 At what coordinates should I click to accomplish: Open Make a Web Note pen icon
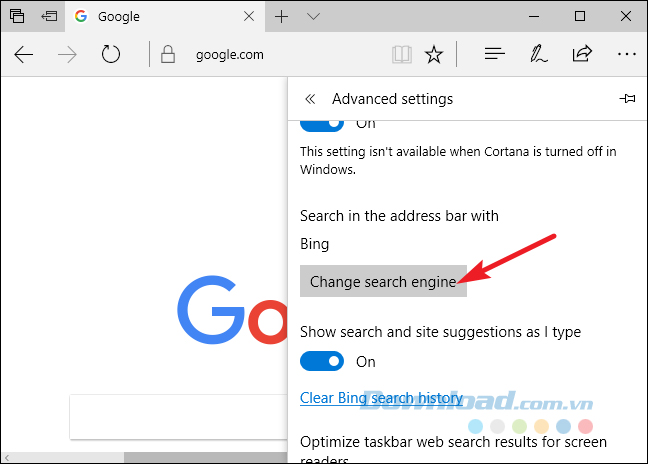(538, 54)
